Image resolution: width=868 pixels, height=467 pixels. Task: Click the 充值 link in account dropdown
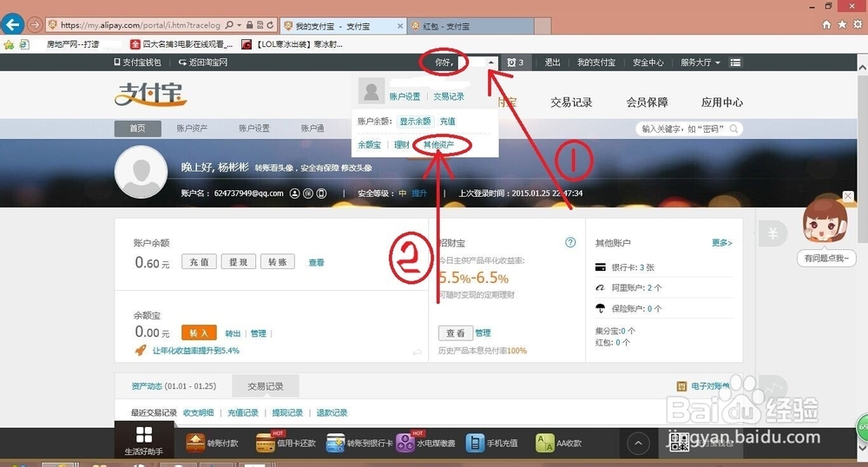pos(447,122)
